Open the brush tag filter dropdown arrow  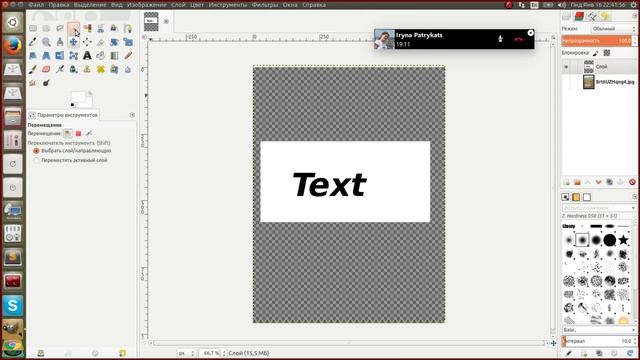[x=633, y=208]
